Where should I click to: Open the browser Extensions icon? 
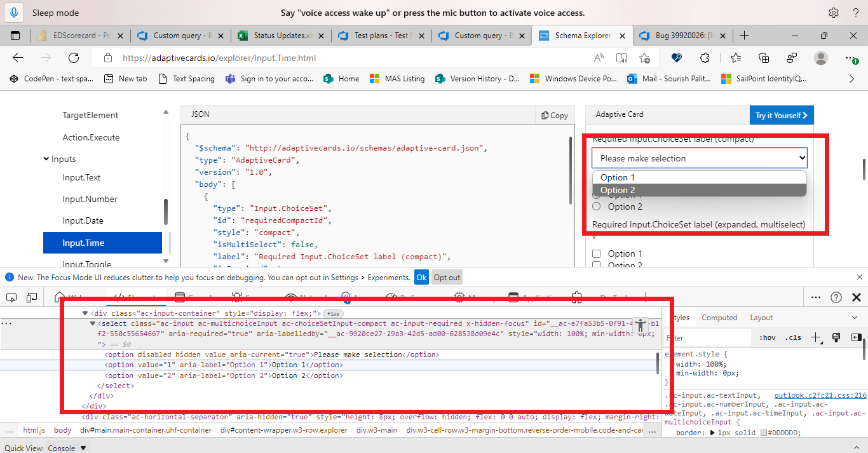(x=704, y=58)
